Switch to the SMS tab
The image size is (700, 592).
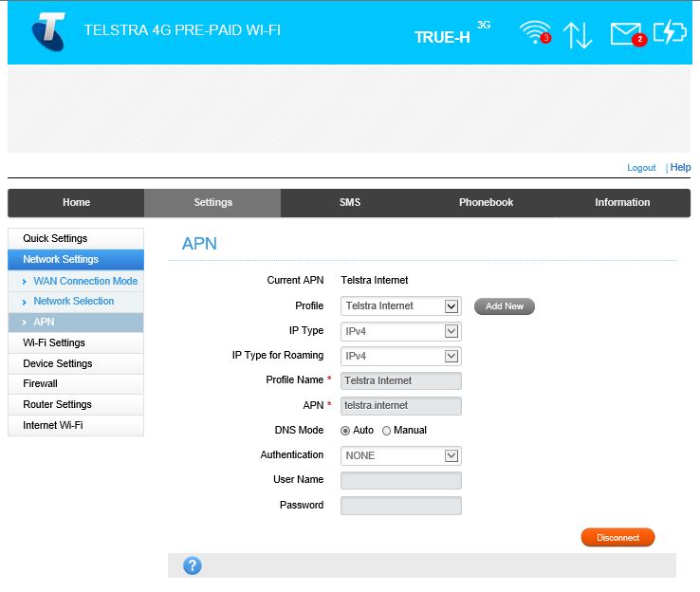(350, 203)
